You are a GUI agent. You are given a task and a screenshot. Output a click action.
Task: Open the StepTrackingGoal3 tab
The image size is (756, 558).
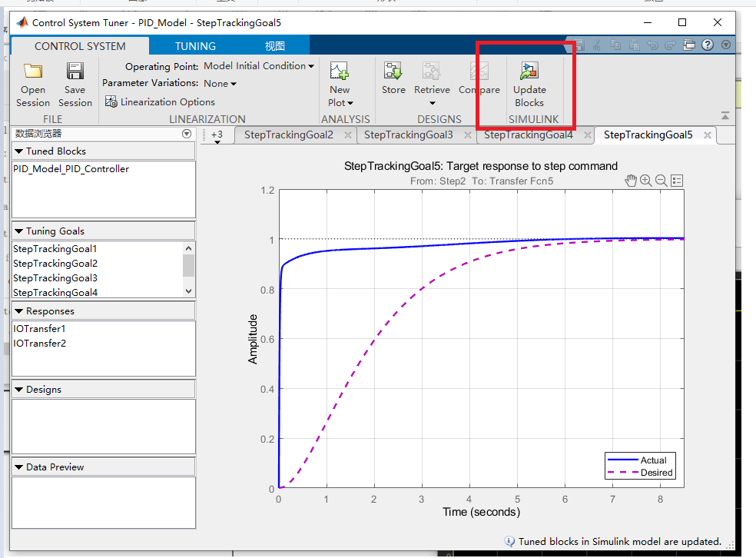pos(416,135)
